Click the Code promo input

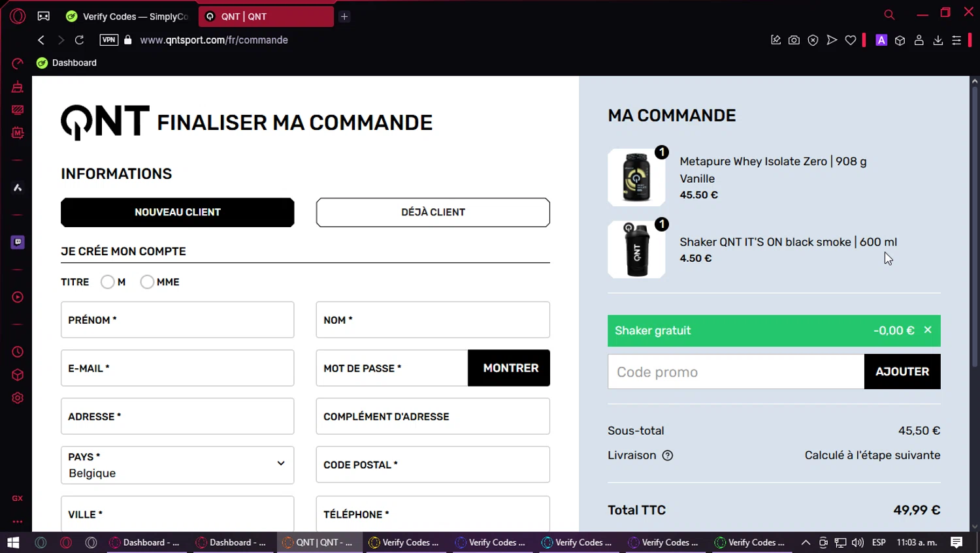[736, 371]
